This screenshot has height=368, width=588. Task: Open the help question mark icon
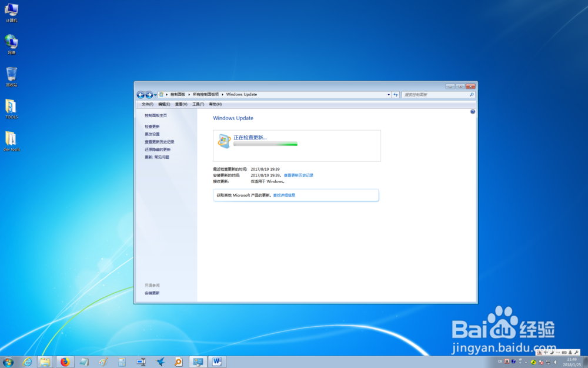click(x=473, y=111)
